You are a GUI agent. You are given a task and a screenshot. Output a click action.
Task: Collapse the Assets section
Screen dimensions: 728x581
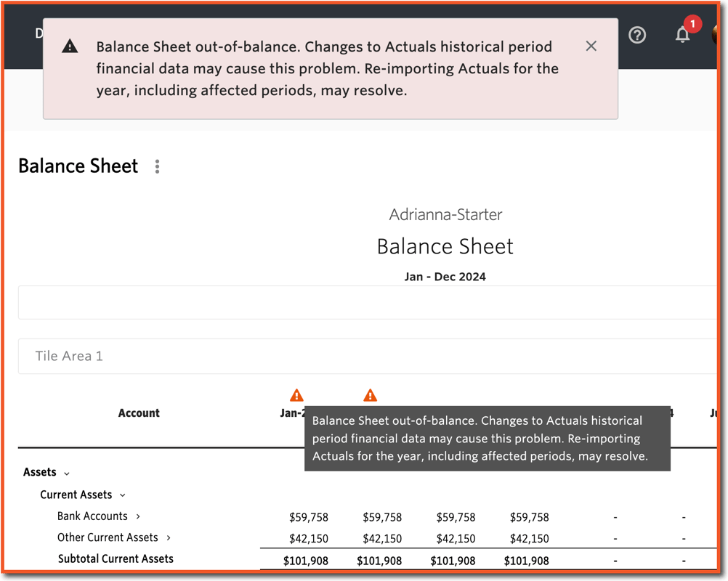coord(65,472)
